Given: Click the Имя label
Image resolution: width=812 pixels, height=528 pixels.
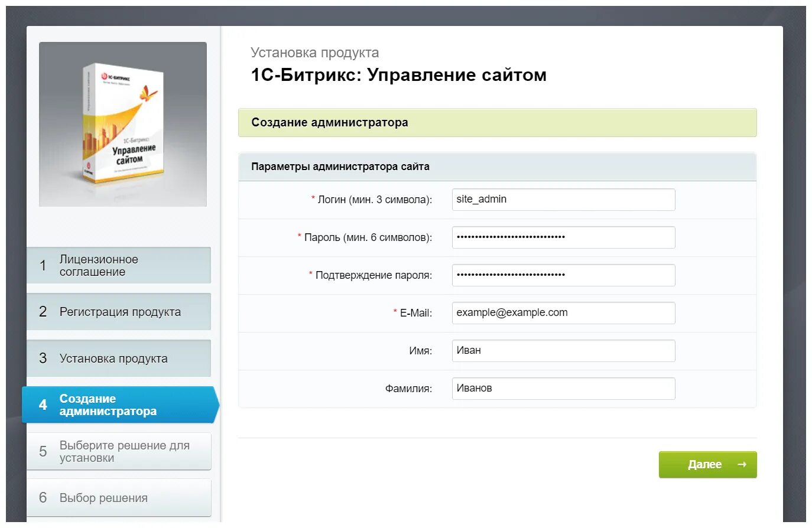Looking at the screenshot, I should click(421, 351).
